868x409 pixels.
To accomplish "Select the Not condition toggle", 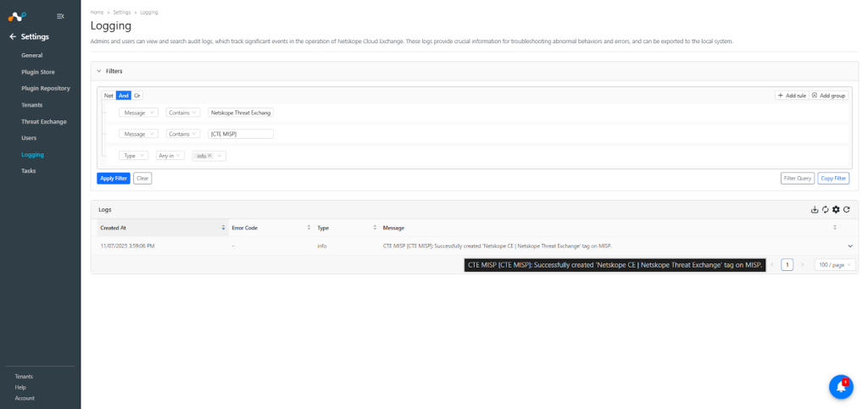I will (108, 96).
